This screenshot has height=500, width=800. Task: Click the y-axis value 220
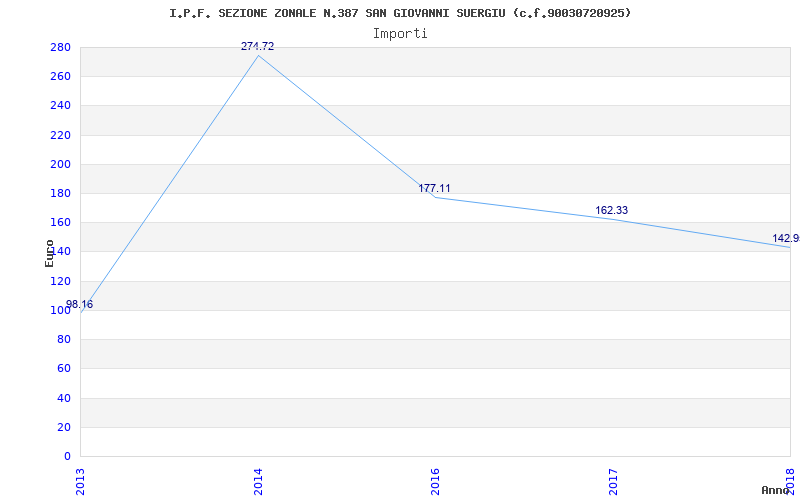tap(60, 135)
